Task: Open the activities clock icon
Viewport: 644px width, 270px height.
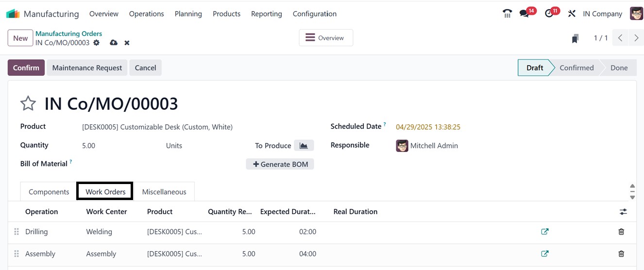Action: [x=549, y=14]
